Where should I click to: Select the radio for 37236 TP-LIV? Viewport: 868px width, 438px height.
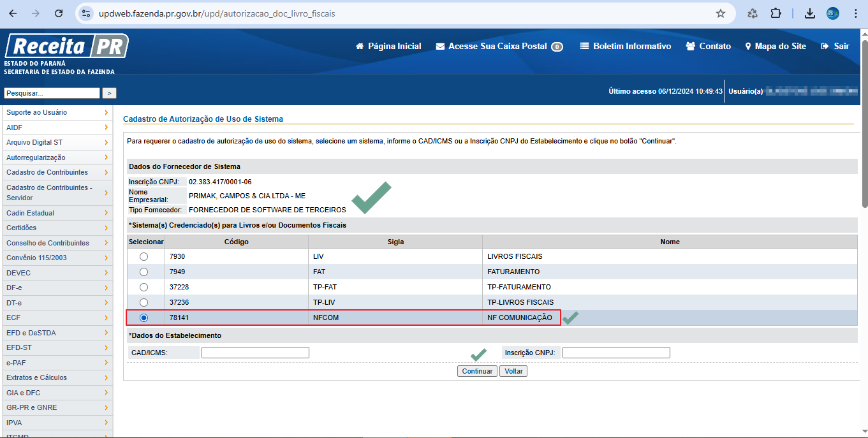tap(143, 302)
